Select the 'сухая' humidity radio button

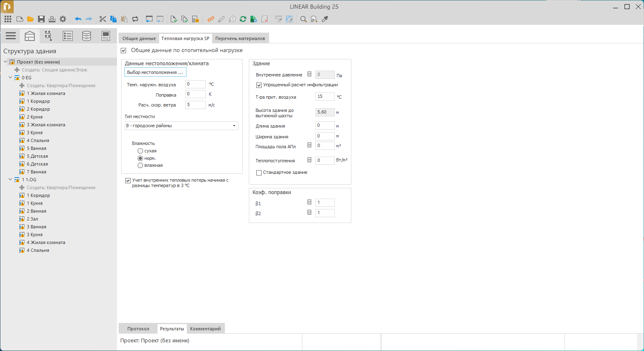(x=141, y=151)
